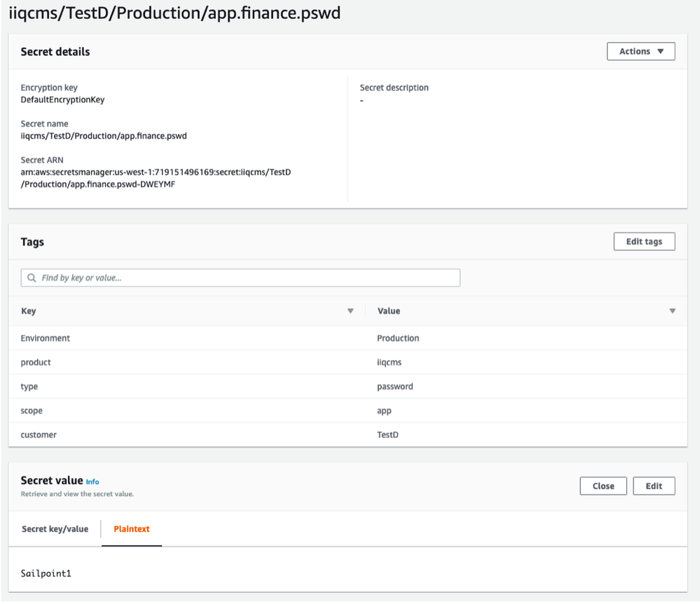
Task: Click the product tag key
Action: (36, 362)
